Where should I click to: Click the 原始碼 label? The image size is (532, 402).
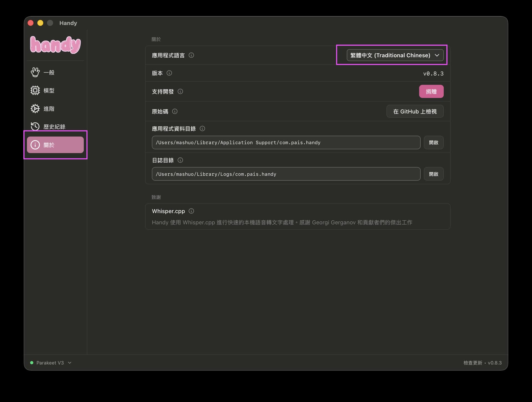click(160, 111)
